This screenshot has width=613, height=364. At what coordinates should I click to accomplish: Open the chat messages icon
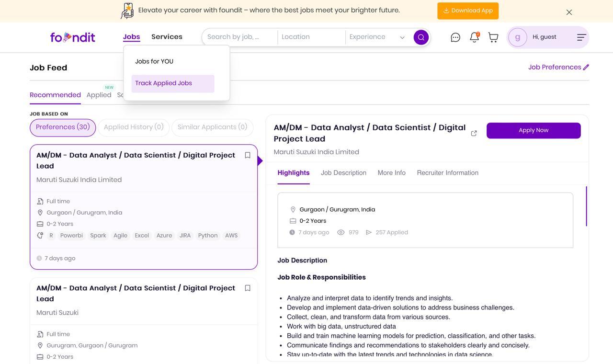click(x=455, y=37)
